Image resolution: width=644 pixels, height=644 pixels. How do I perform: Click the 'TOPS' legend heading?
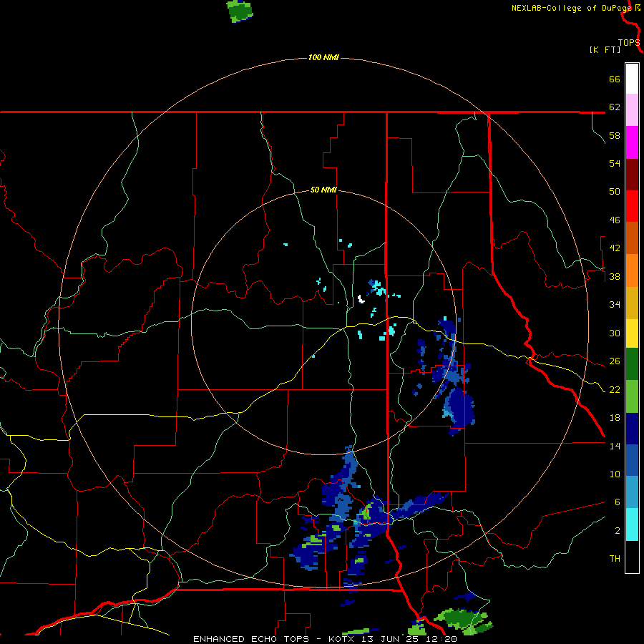point(629,43)
